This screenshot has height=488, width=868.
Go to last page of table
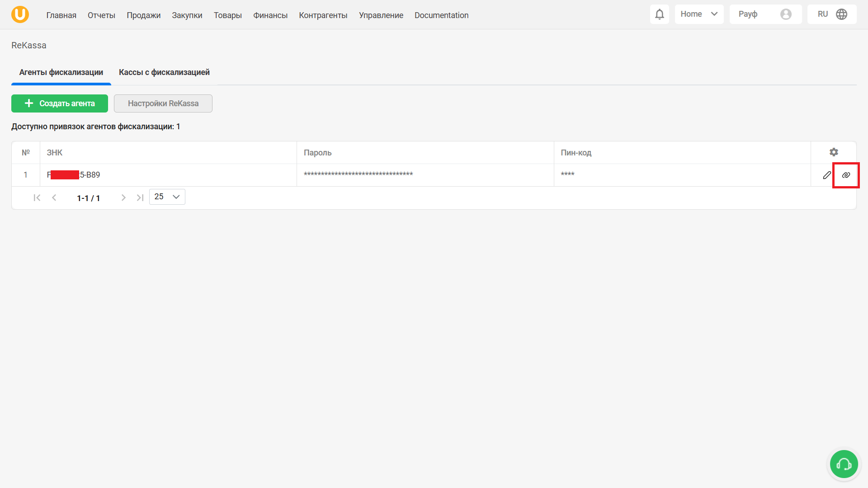point(140,197)
